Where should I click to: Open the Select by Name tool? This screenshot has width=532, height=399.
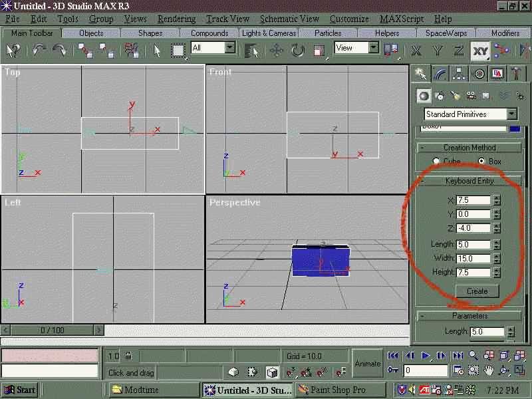click(251, 51)
